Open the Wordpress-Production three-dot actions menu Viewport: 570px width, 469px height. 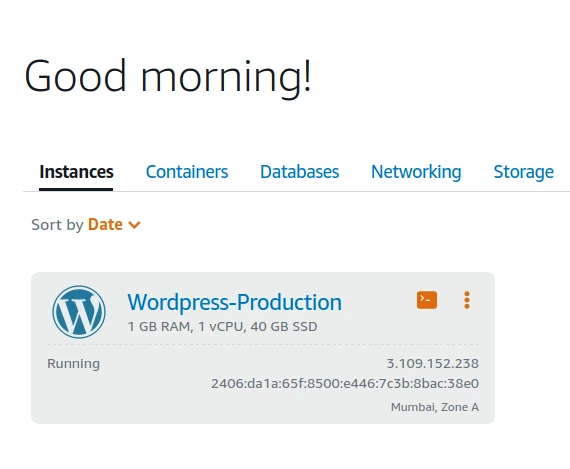[467, 300]
